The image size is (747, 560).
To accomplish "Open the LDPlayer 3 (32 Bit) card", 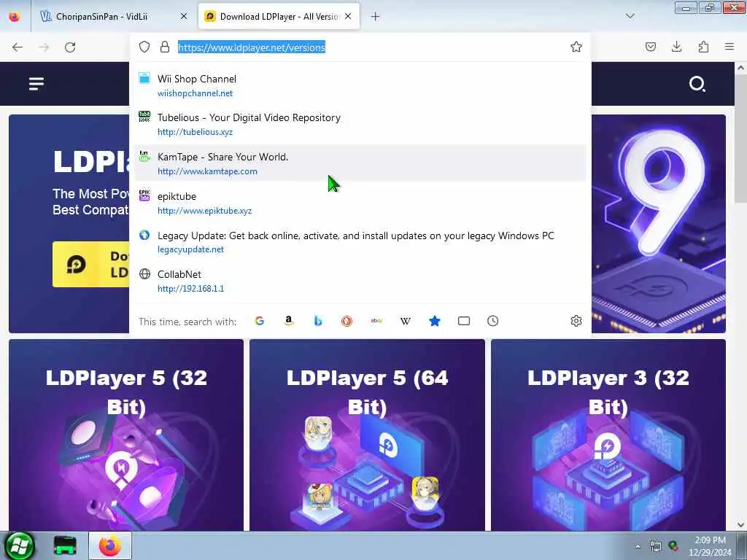I will (x=608, y=435).
